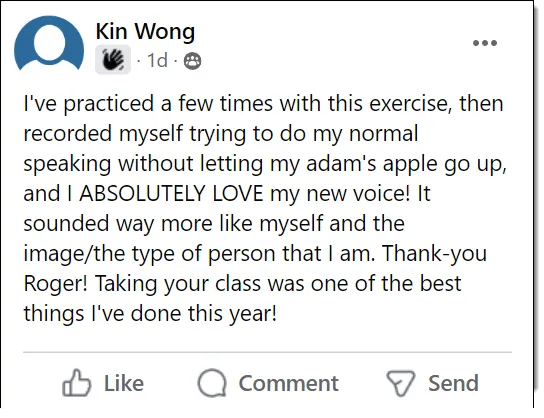Click "Thank-you Roger!" in the post text
544x418 pixels.
click(x=255, y=268)
